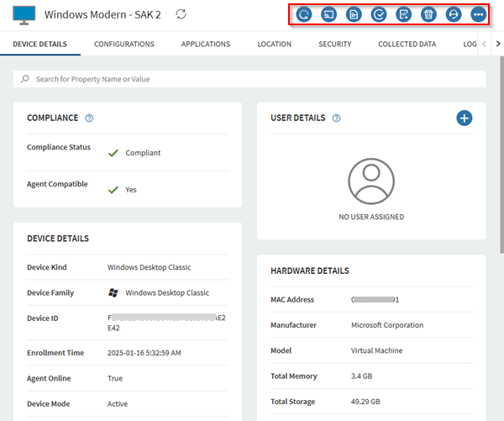The image size is (504, 421).
Task: Click the circular checkmark action icon
Action: (x=379, y=14)
